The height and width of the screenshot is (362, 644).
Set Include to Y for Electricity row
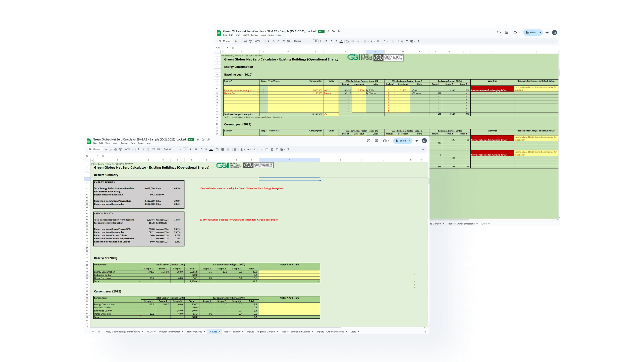[394, 90]
